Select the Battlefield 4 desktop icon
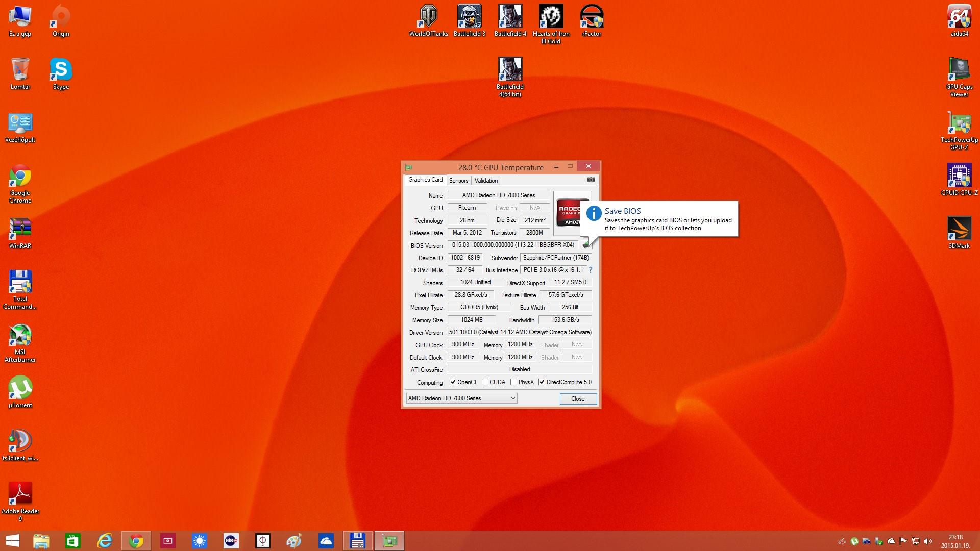The image size is (980, 551). coord(510,21)
